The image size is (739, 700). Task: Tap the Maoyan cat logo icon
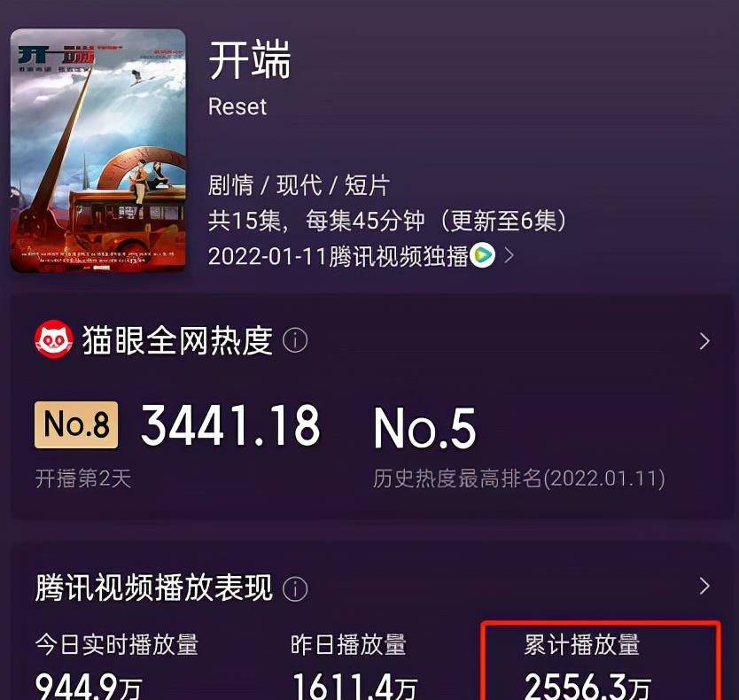pos(54,339)
